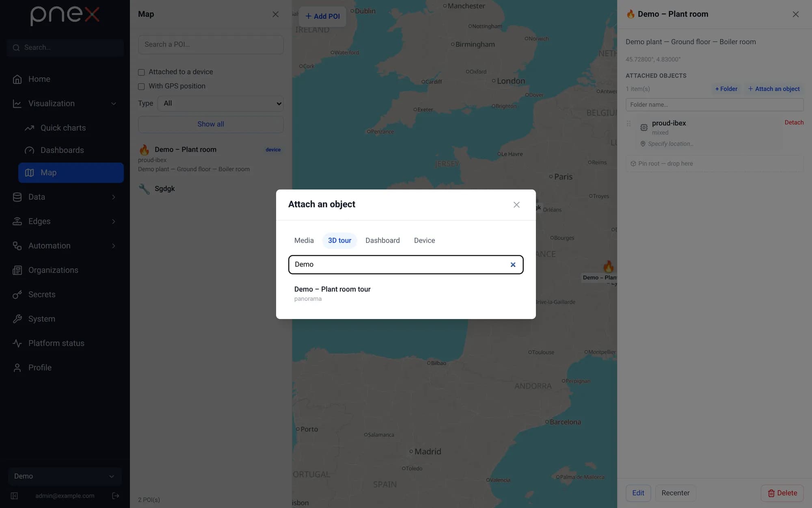Select the 3D tour tab
The height and width of the screenshot is (508, 812).
(340, 241)
